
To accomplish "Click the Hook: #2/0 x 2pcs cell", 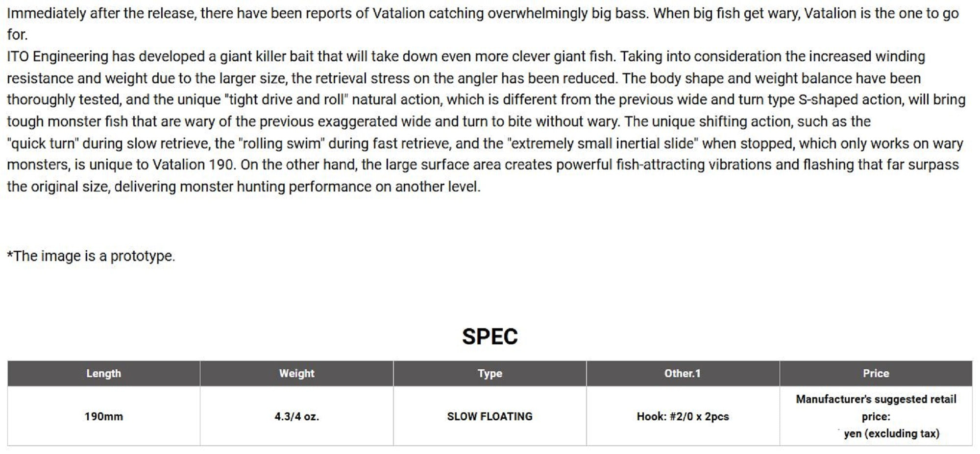I will (683, 416).
